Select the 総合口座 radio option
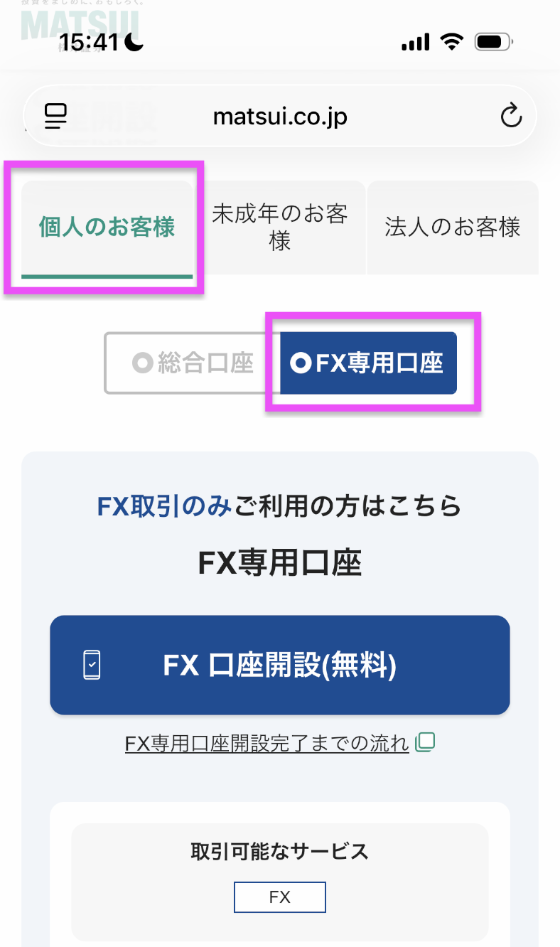 click(192, 363)
